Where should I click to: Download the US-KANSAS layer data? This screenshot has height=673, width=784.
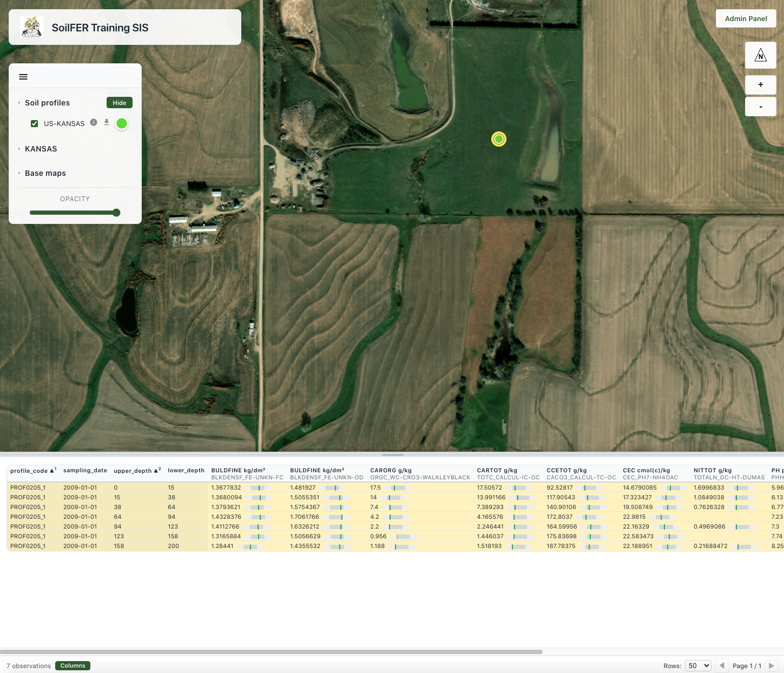click(x=107, y=122)
